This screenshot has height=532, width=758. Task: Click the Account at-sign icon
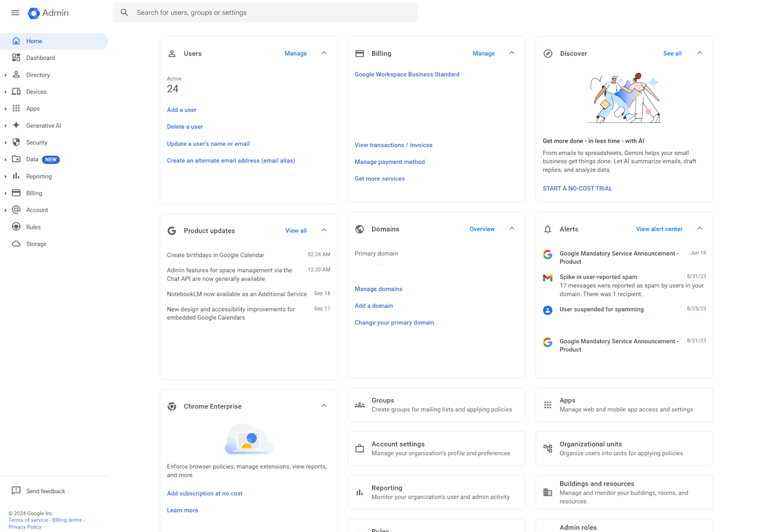point(16,210)
